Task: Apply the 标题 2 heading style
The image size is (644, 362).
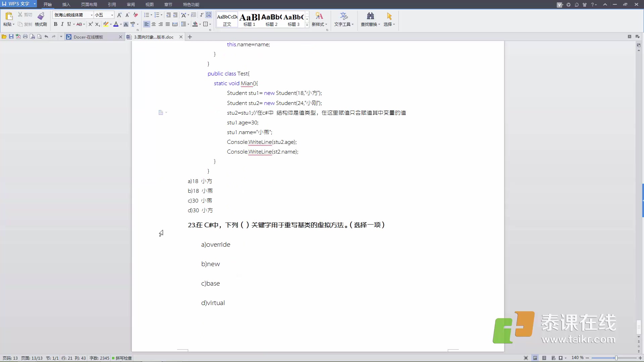Action: pos(271,20)
